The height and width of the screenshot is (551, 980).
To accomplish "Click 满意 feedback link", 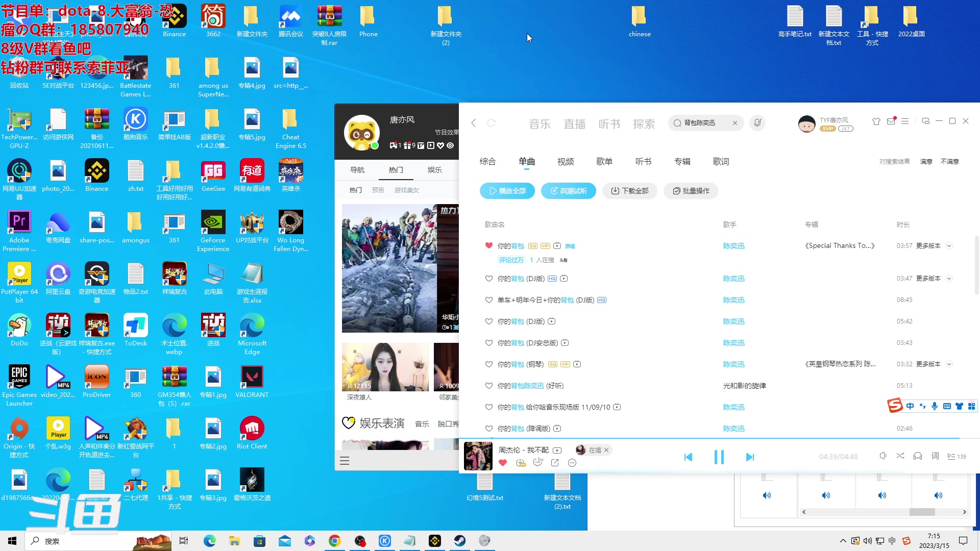I will pyautogui.click(x=926, y=162).
